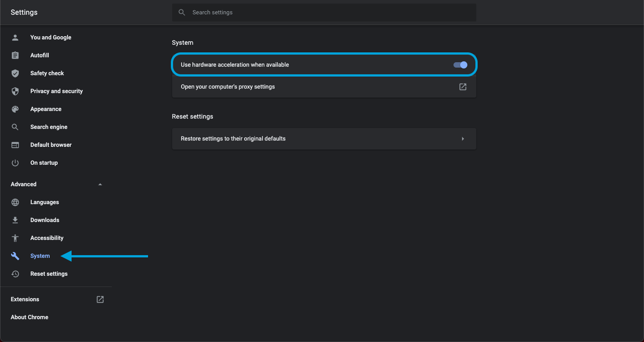Select the Downloads arrow icon

click(15, 220)
